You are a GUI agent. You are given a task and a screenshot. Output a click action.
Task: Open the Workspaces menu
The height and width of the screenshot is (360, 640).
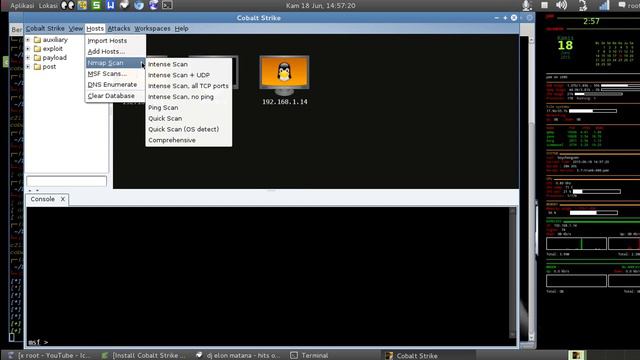(152, 29)
